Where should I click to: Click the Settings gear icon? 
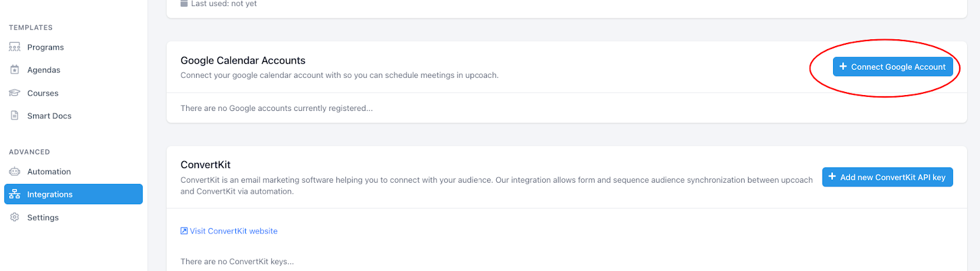(15, 218)
